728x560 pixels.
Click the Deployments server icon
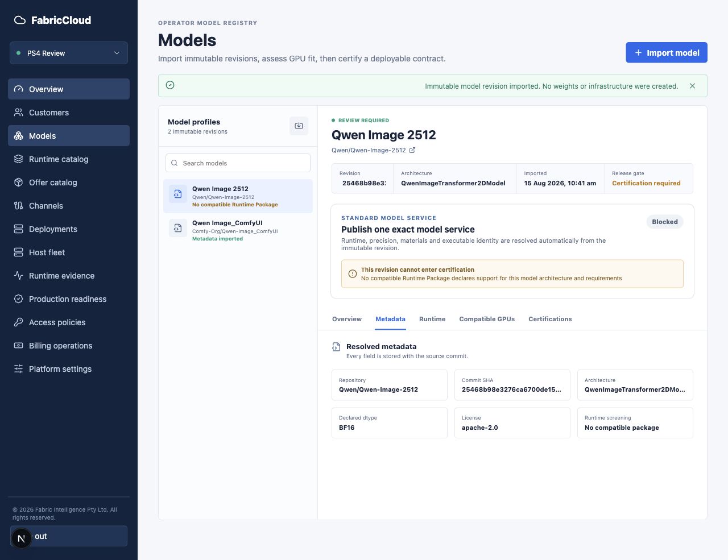[x=19, y=229]
